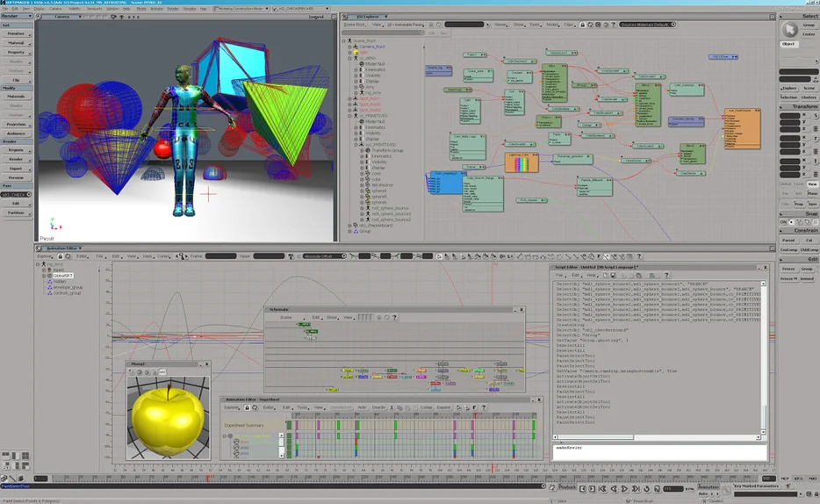Go to first frame in playback controls
The width and height of the screenshot is (820, 504).
tap(602, 489)
